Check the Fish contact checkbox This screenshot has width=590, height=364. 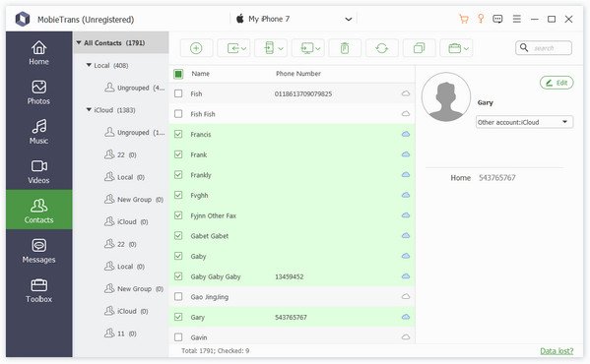178,93
